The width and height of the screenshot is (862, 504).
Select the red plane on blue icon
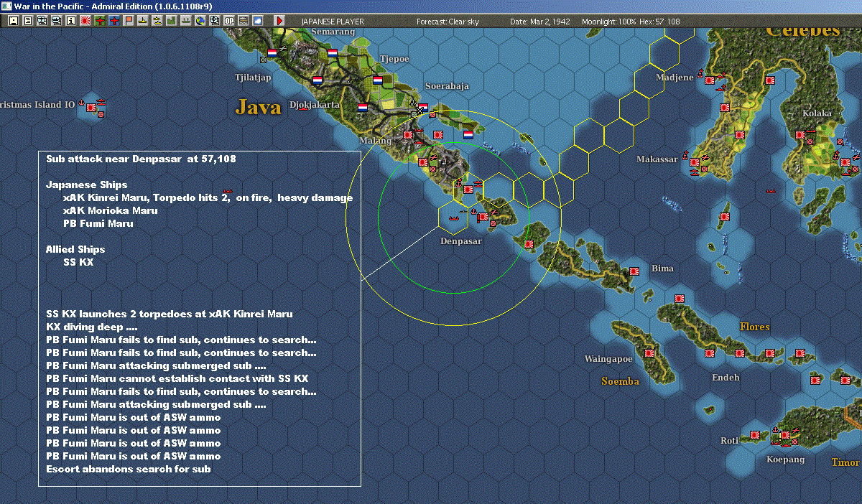click(x=114, y=22)
